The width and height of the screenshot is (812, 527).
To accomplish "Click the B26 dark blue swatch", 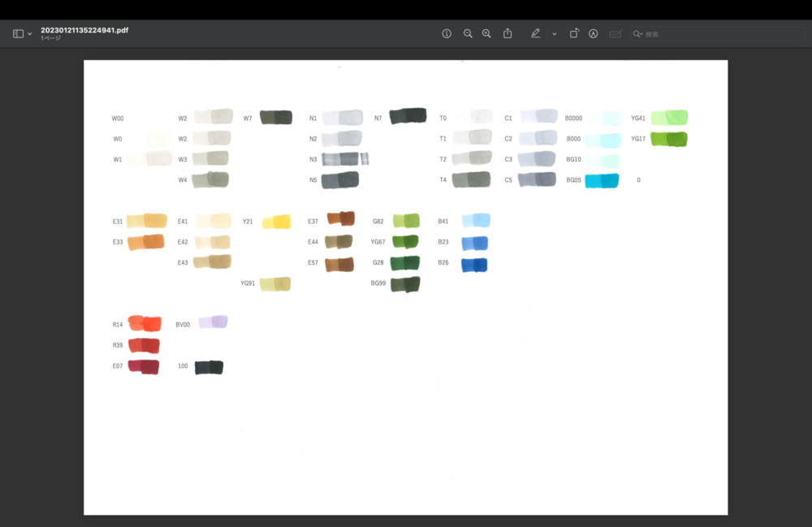I will [x=474, y=265].
